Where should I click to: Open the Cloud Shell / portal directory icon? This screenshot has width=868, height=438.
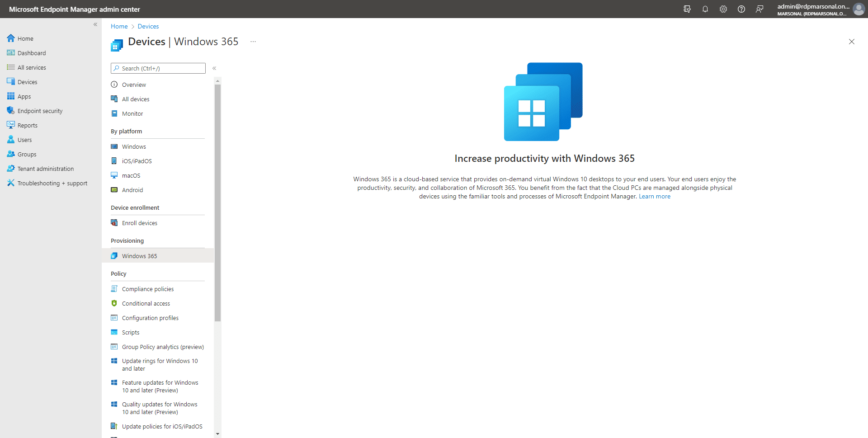coord(687,9)
